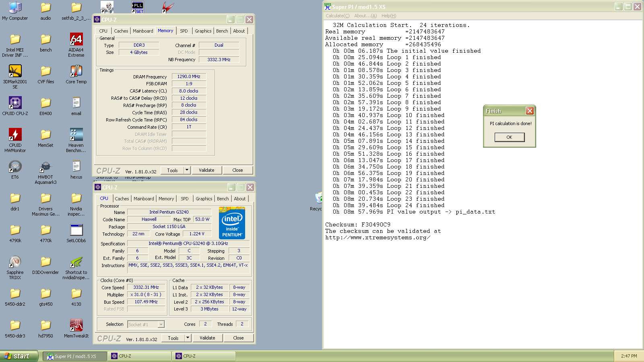The width and height of the screenshot is (644, 362).
Task: Open the Windows Start menu
Action: pos(19,356)
